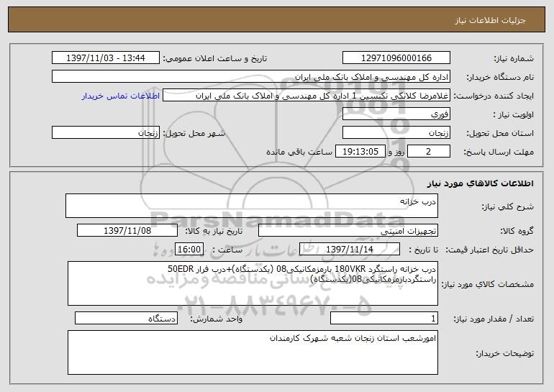The width and height of the screenshot is (554, 392).
Task: Click the label ایجاد کننده درخواست
Action: [494, 96]
